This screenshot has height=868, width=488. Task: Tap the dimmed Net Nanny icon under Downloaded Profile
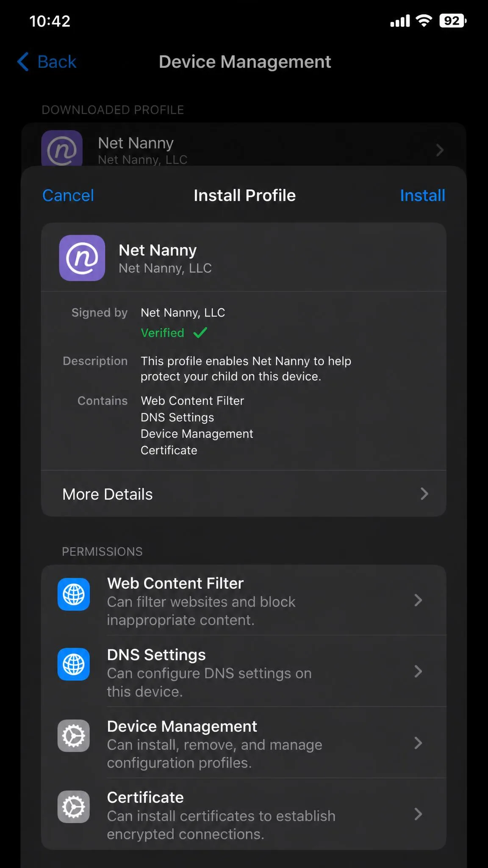click(x=62, y=148)
